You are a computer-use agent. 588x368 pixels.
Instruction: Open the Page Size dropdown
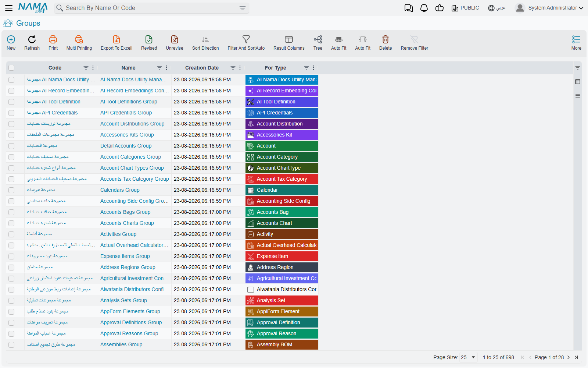click(x=468, y=357)
